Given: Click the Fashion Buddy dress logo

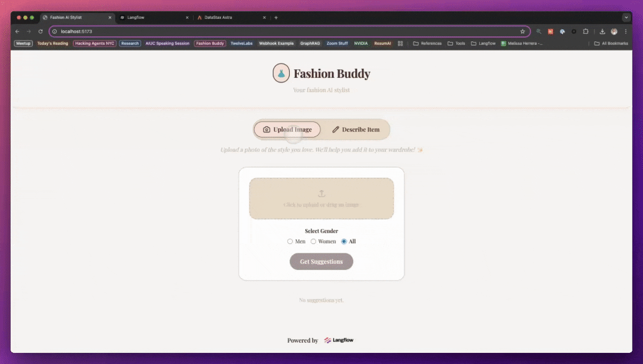Looking at the screenshot, I should click(x=281, y=73).
